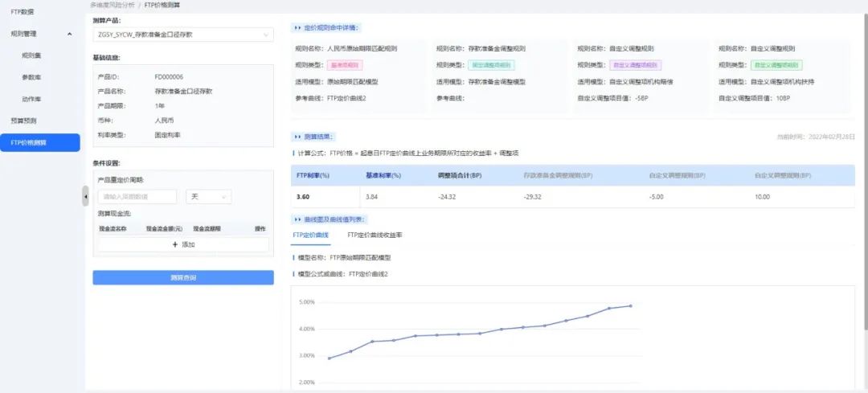This screenshot has width=868, height=393.
Task: Click the FTP利率(%) column header
Action: tap(313, 175)
